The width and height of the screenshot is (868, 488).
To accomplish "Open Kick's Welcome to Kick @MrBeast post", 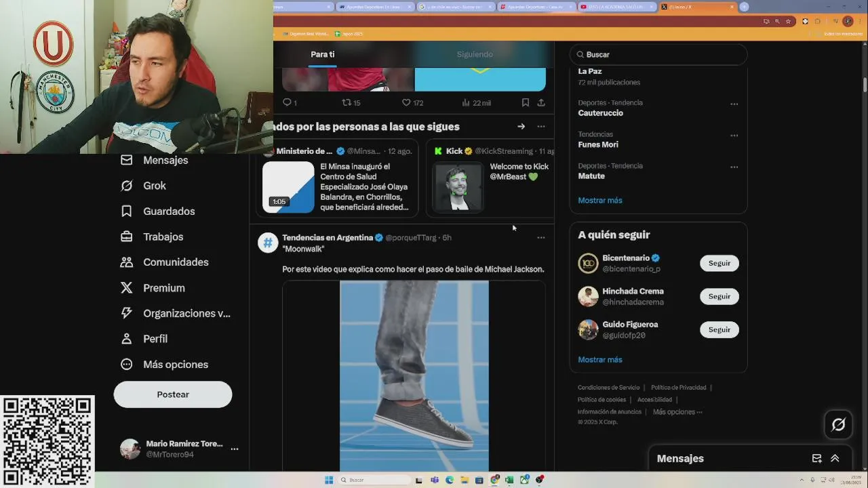I will pyautogui.click(x=519, y=171).
